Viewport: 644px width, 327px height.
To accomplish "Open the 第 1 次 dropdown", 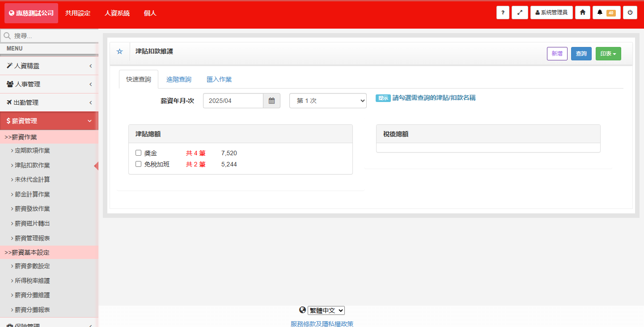I will (x=328, y=101).
